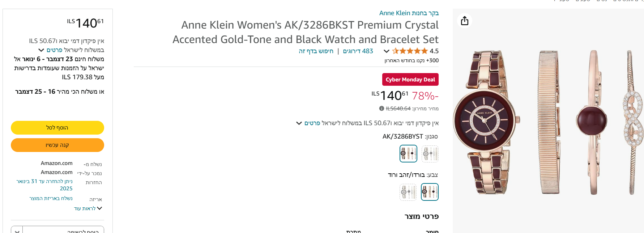The image size is (644, 233).
Task: Click the info icon beside the crossed-out list price
Action: (381, 108)
